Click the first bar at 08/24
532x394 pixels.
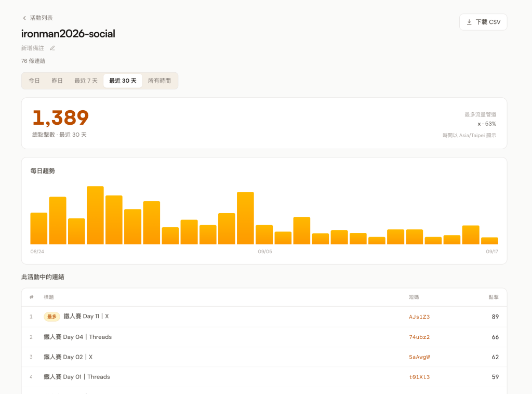point(39,228)
